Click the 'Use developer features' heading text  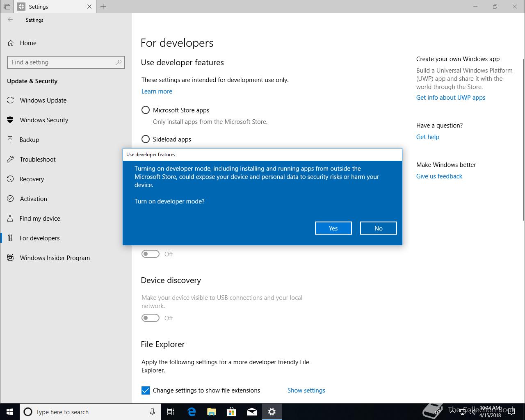(183, 62)
